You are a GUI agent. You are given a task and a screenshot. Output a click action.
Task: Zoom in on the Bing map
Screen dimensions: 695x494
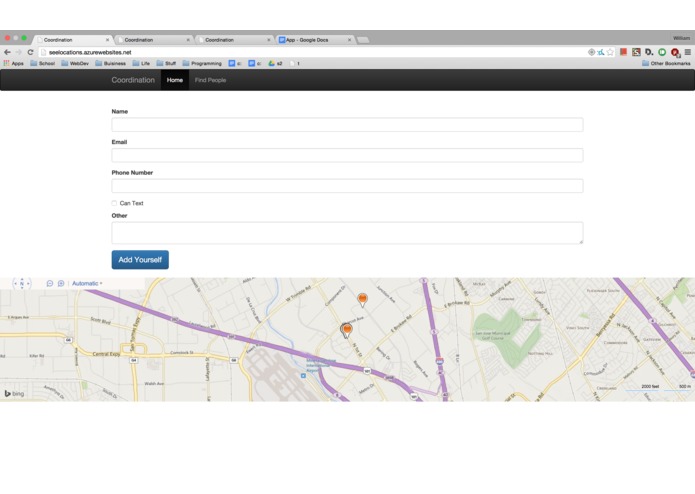coord(61,284)
